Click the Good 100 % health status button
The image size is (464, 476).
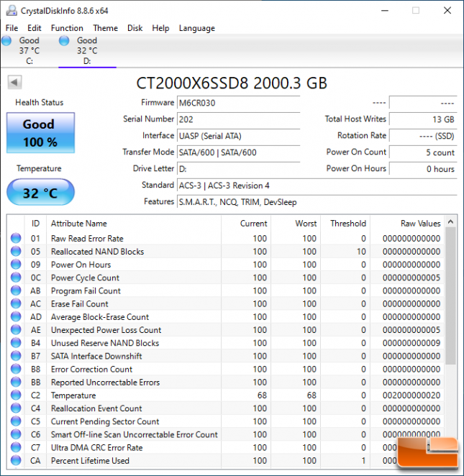pyautogui.click(x=41, y=133)
